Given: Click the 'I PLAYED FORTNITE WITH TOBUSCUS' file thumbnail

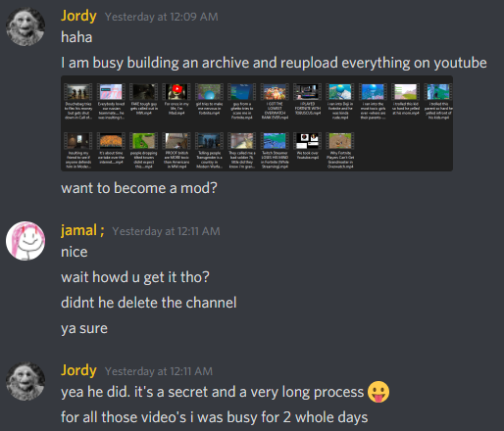Looking at the screenshot, I should pos(307,92).
